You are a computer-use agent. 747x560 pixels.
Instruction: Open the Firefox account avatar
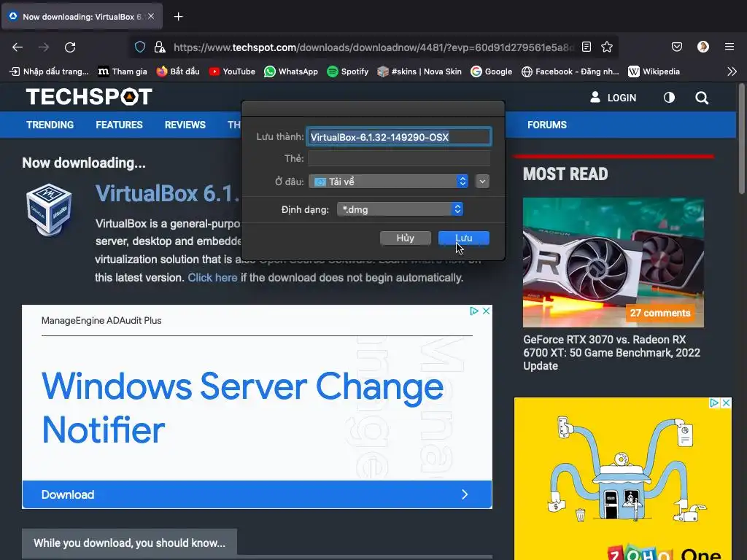pyautogui.click(x=703, y=47)
